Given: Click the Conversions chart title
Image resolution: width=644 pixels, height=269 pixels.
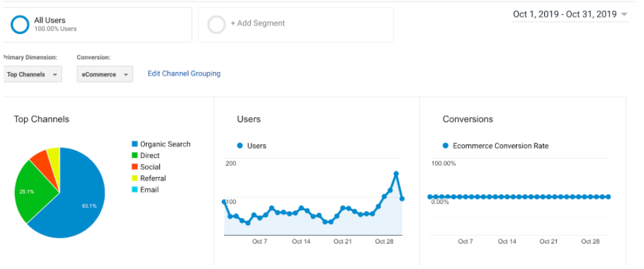Looking at the screenshot, I should pyautogui.click(x=468, y=120).
